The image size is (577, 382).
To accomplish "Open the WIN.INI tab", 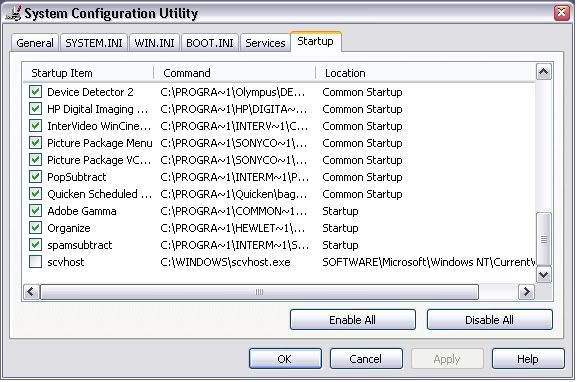I will pos(154,43).
